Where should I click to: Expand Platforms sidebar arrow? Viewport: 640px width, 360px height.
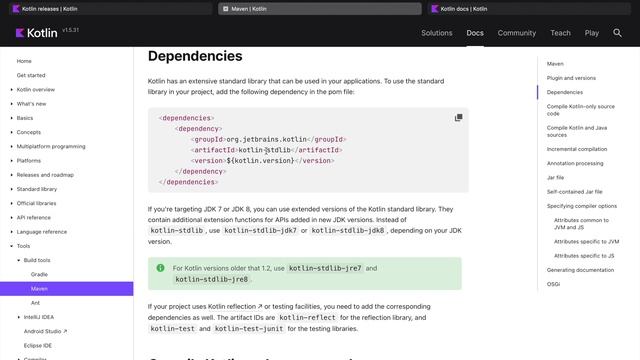[x=11, y=160]
